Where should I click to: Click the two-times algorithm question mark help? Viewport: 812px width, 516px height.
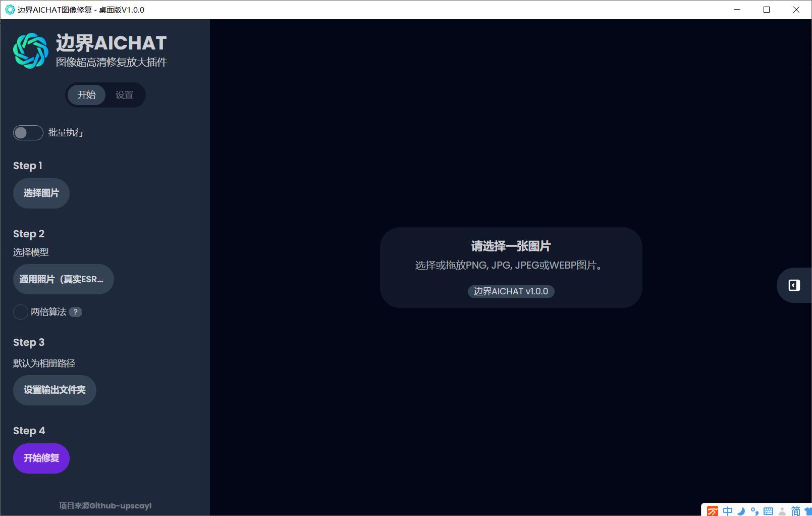(x=75, y=312)
